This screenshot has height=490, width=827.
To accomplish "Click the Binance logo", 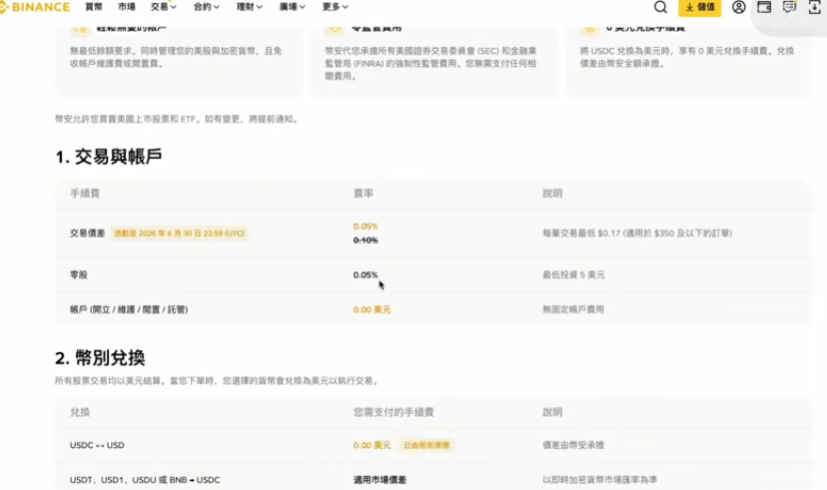I will [35, 7].
